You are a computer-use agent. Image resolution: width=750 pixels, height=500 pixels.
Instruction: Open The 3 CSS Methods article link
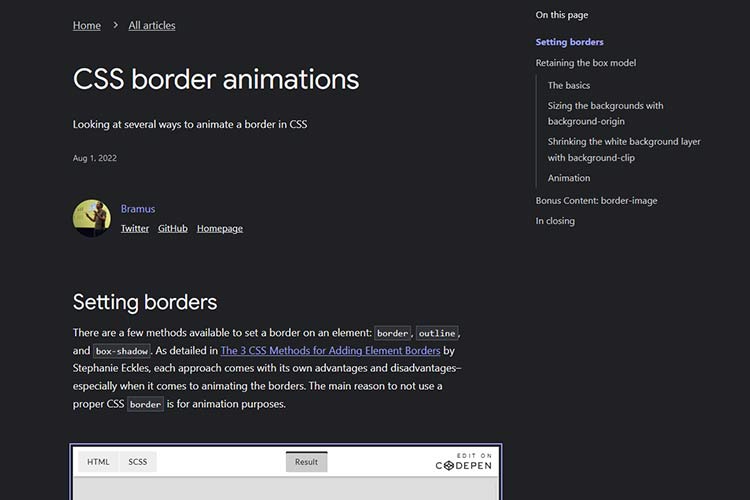coord(330,350)
